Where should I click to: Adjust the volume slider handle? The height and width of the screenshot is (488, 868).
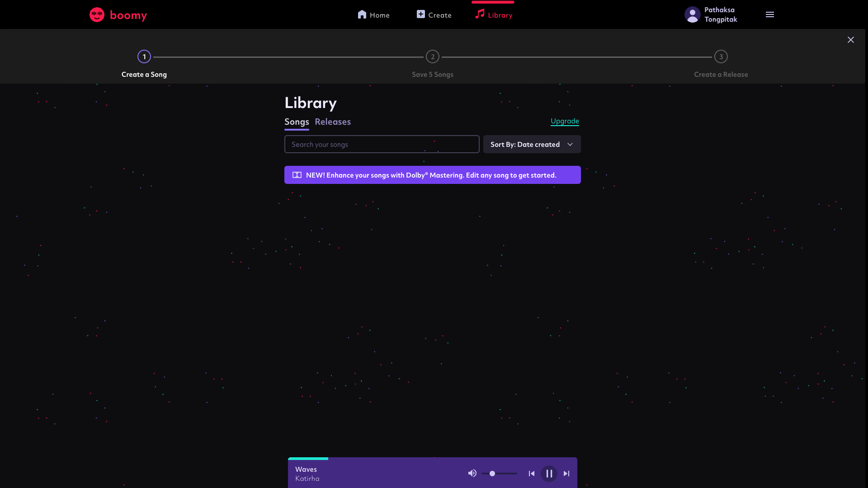[x=492, y=474]
